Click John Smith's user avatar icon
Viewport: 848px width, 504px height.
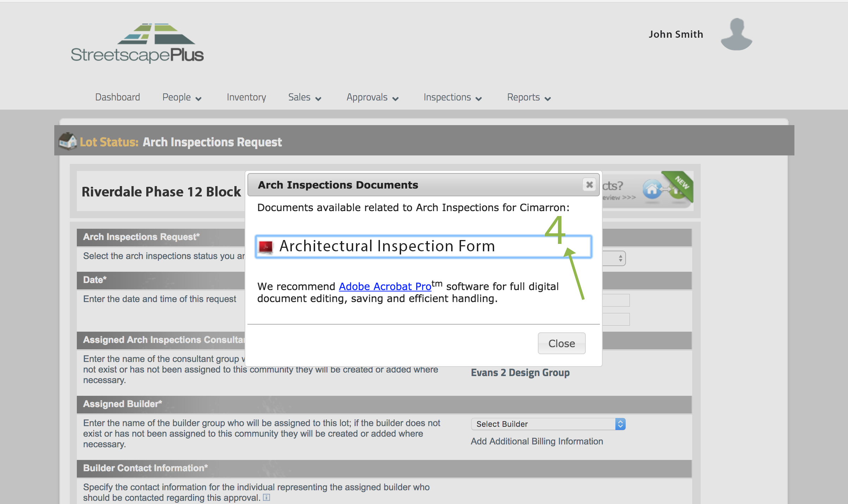(736, 34)
